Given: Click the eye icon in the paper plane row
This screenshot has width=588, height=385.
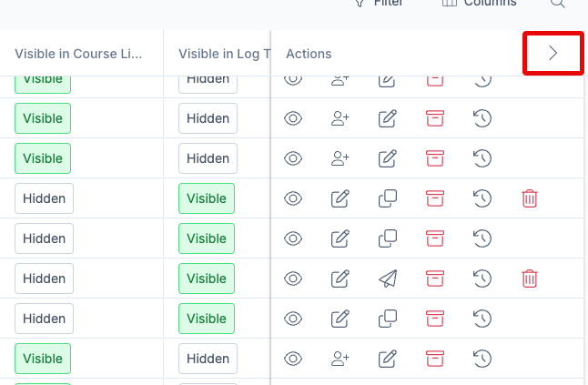Looking at the screenshot, I should (293, 279).
